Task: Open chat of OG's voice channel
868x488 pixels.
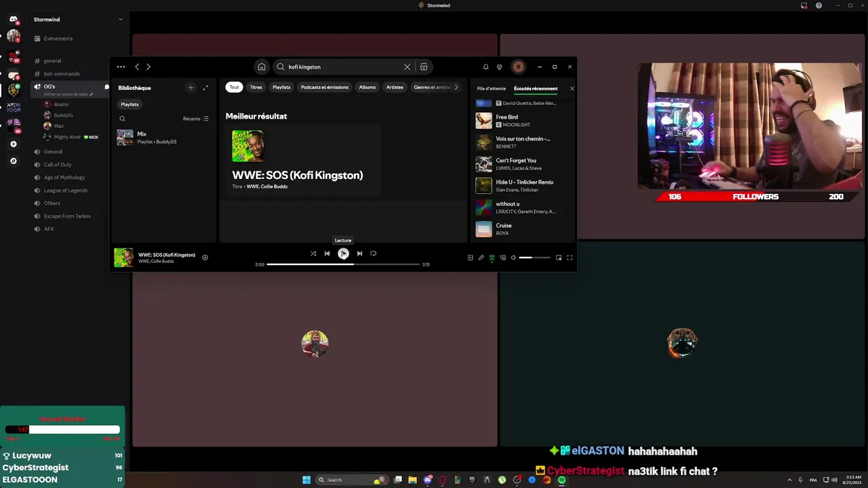Action: pyautogui.click(x=106, y=87)
